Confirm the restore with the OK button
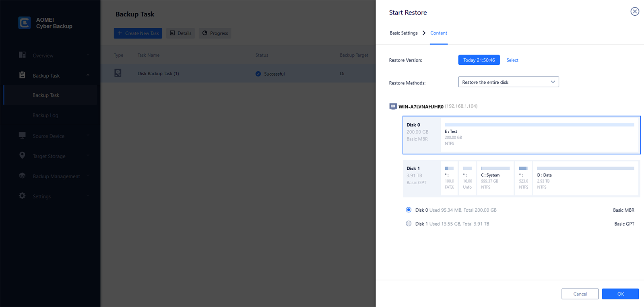The height and width of the screenshot is (307, 644). [620, 294]
